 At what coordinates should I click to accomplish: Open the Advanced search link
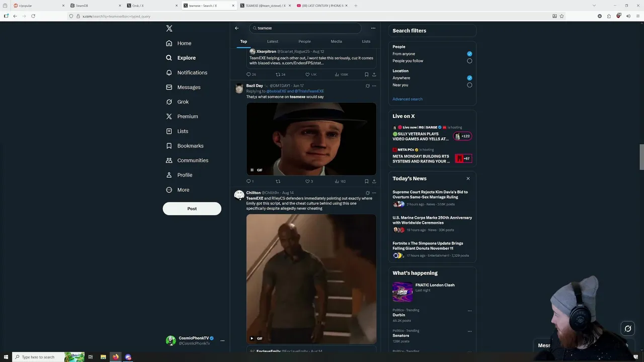[408, 99]
